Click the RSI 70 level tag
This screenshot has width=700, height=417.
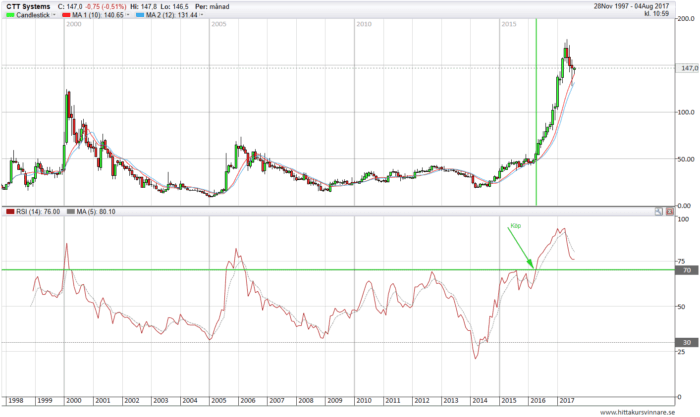tap(687, 270)
